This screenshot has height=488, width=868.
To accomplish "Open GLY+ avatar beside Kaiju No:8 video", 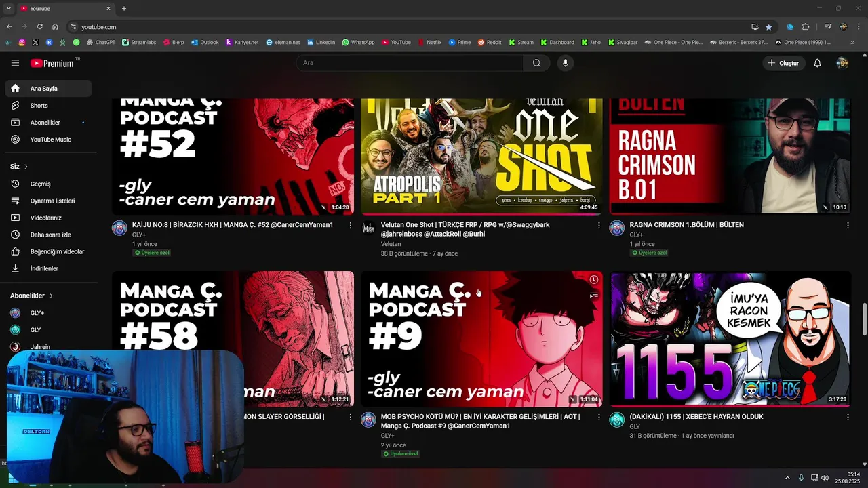I will point(119,228).
